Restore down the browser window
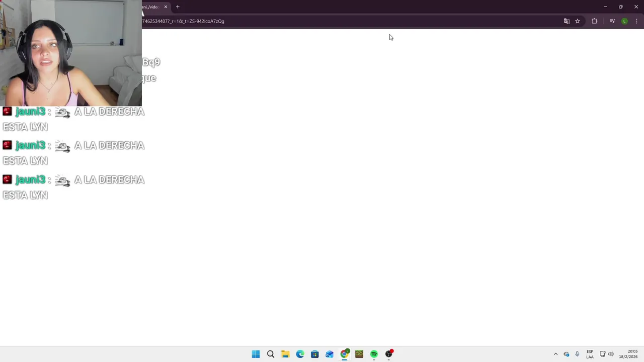This screenshot has width=644, height=362. 621,7
